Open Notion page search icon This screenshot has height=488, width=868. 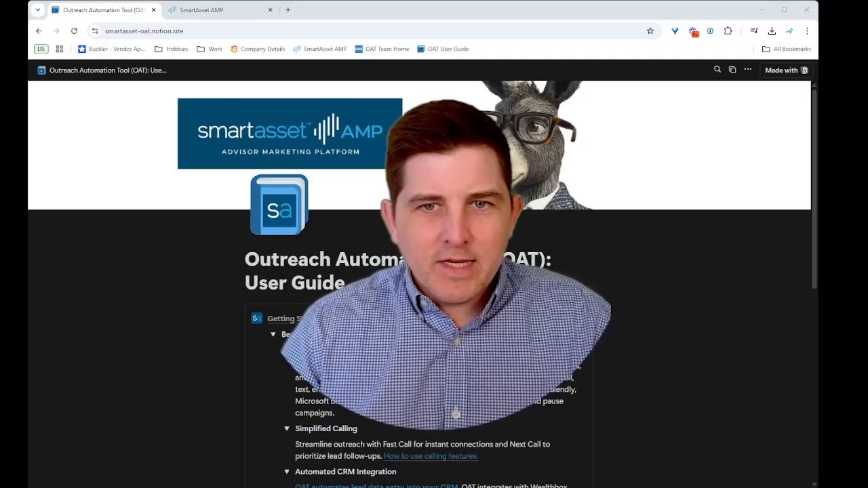click(717, 70)
